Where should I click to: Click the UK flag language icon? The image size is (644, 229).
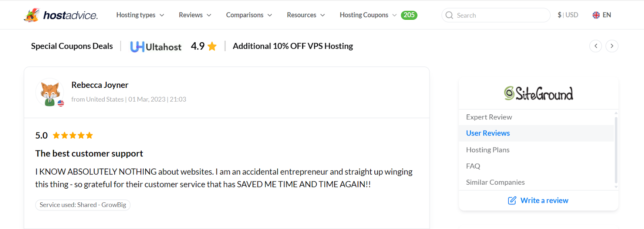tap(596, 15)
